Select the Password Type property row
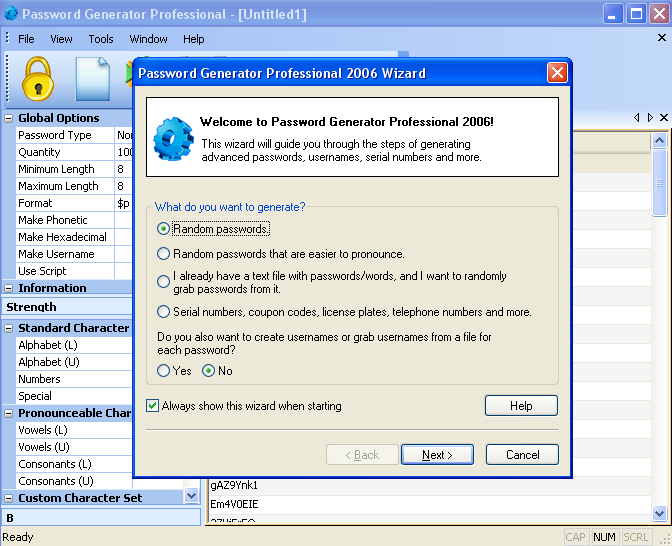This screenshot has width=672, height=546. (x=74, y=135)
